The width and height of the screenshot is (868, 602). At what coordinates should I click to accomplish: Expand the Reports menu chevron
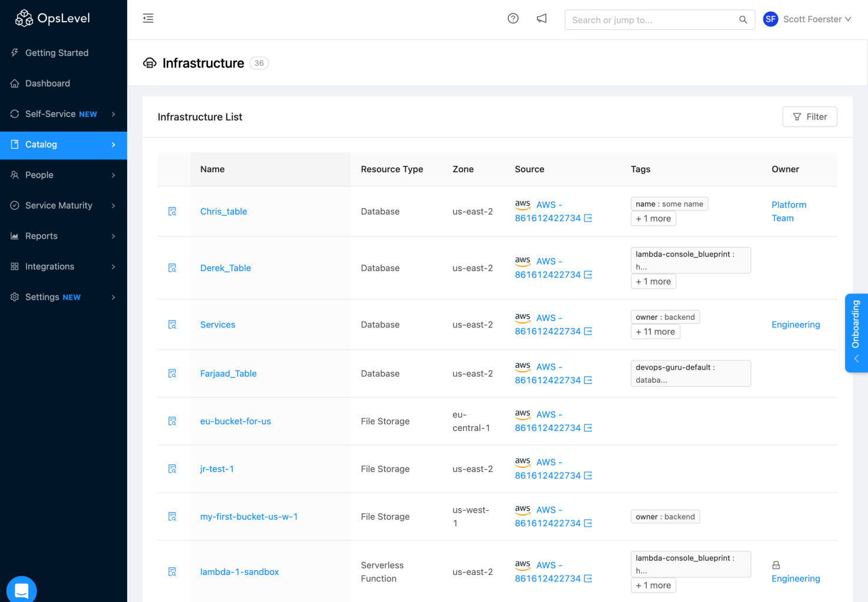[113, 236]
